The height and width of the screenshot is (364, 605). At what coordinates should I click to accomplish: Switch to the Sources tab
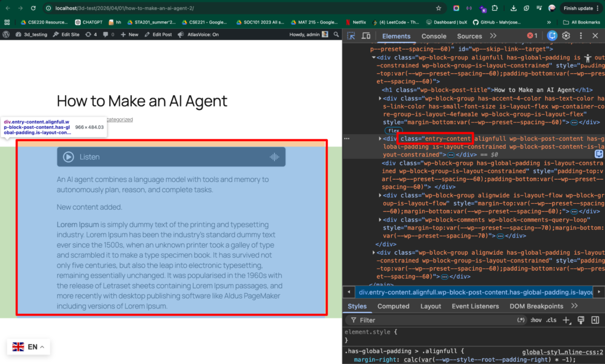coord(469,36)
